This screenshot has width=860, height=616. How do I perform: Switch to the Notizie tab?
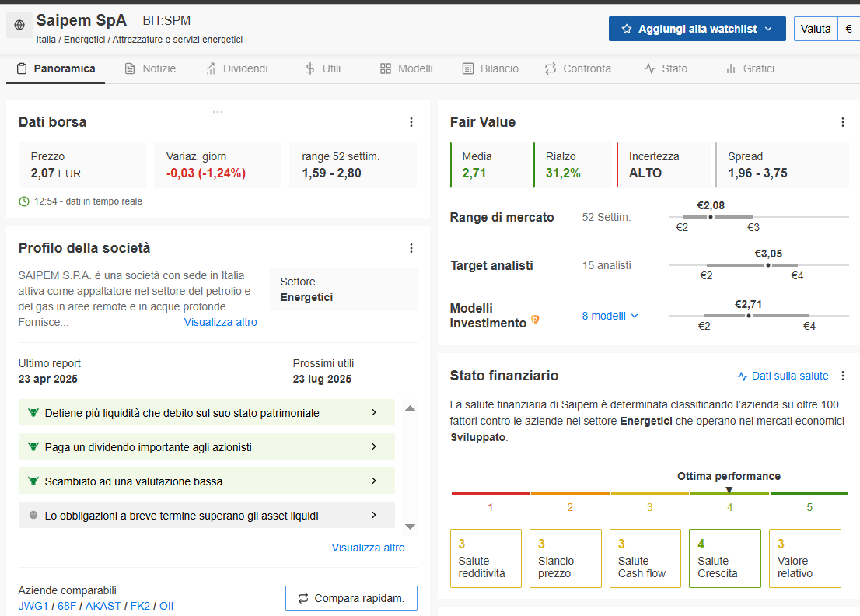click(x=150, y=68)
